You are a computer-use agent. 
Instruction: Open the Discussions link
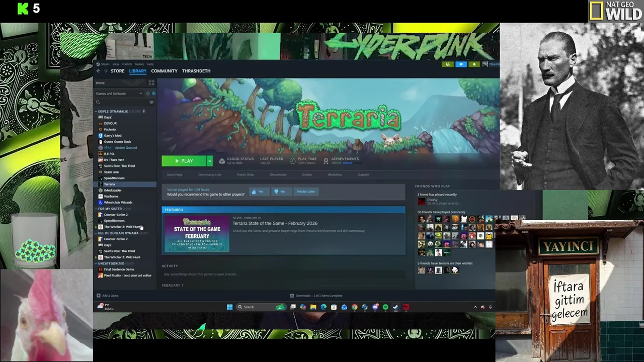coord(278,174)
